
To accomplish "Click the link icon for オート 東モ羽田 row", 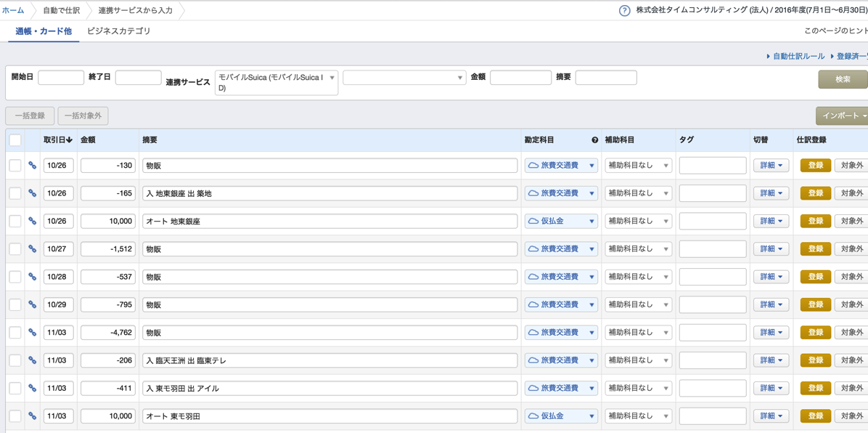I will 32,416.
